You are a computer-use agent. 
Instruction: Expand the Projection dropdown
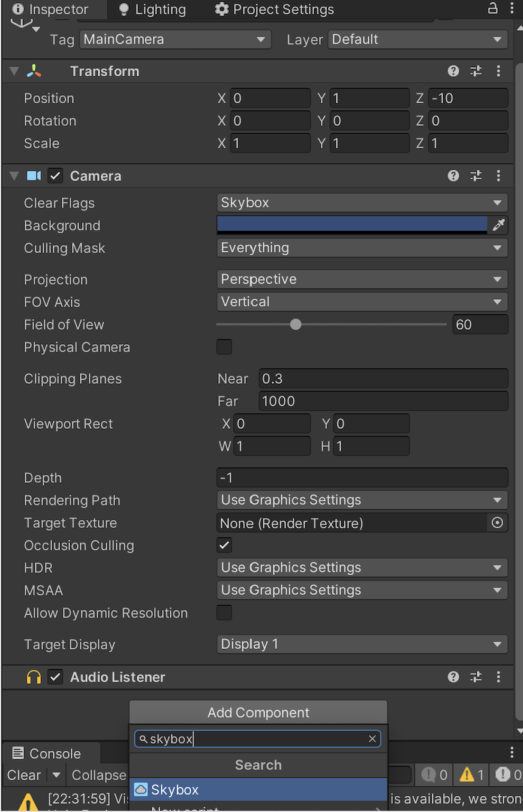(x=362, y=279)
